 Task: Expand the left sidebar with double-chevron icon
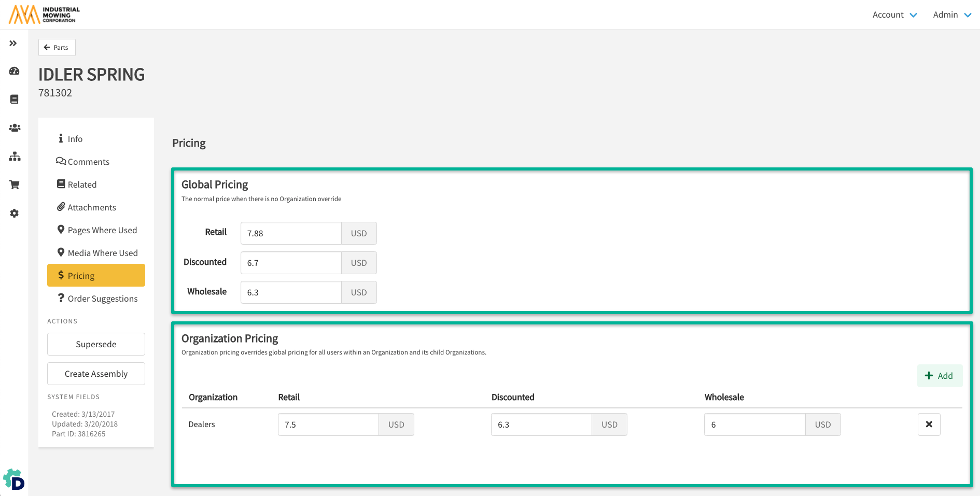(13, 44)
